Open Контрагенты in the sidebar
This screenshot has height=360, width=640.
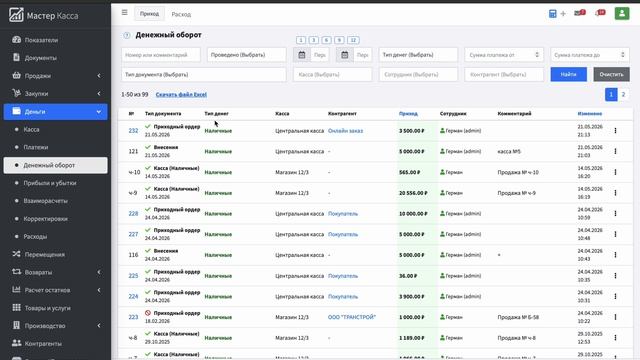click(x=56, y=344)
